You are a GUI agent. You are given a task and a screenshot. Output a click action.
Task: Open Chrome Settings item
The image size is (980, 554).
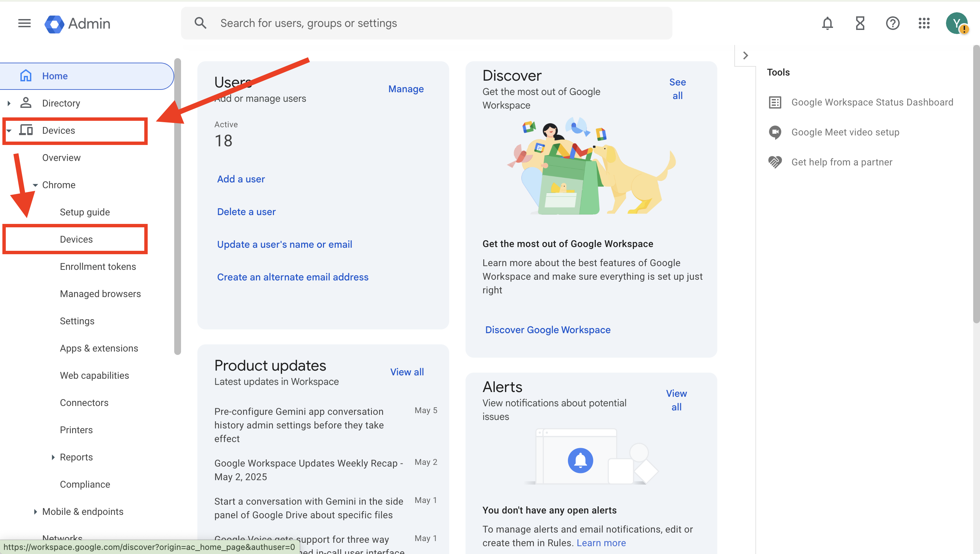(x=77, y=321)
